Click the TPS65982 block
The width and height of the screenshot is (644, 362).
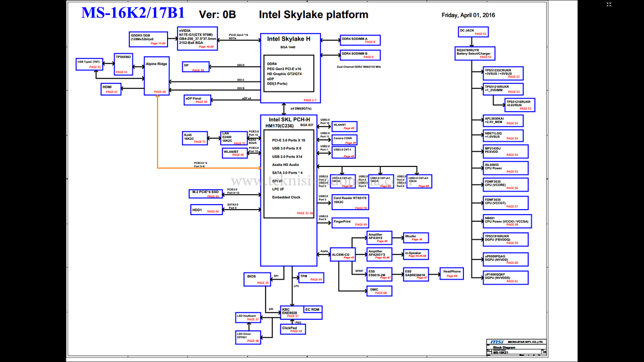click(x=123, y=64)
